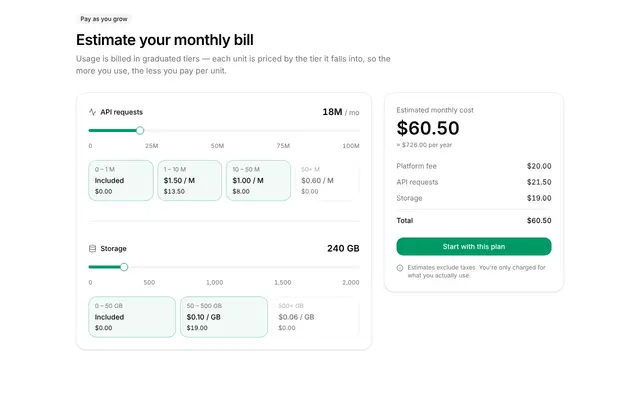Click the Storage slider handle
The image size is (640, 400).
(x=124, y=267)
